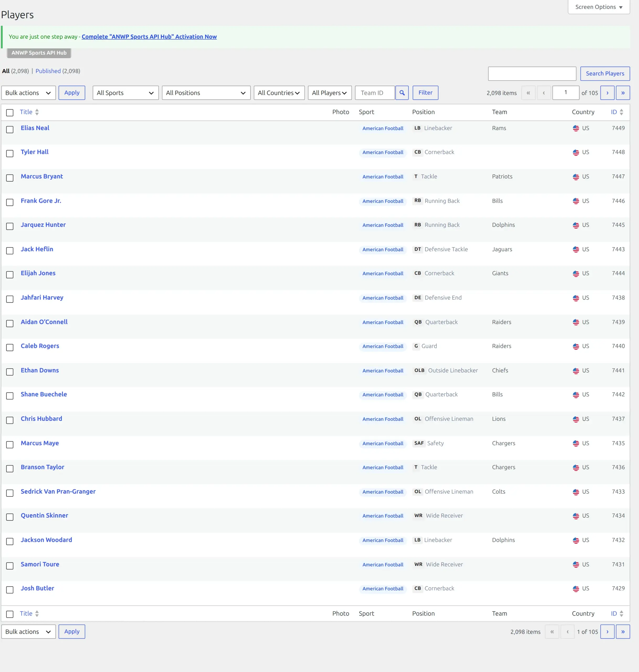This screenshot has width=639, height=672.
Task: Click the Team ID search magnifier icon
Action: [402, 93]
